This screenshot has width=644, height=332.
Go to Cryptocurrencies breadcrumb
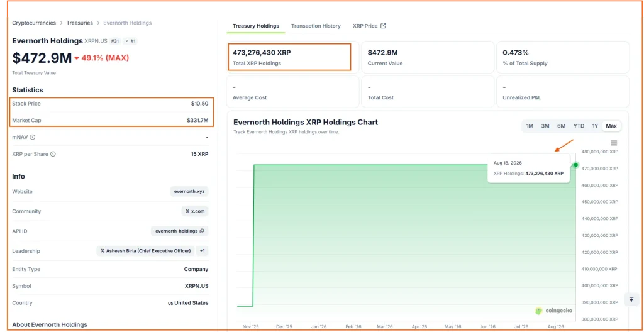(x=34, y=23)
